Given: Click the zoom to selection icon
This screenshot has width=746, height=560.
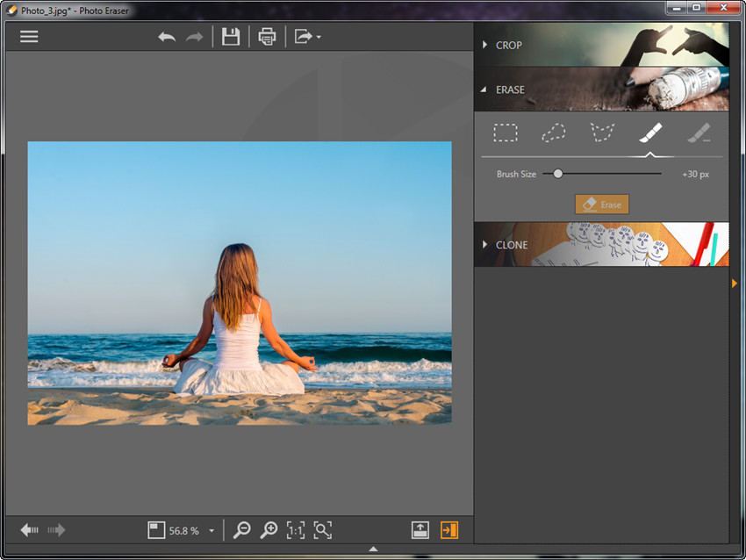Looking at the screenshot, I should pyautogui.click(x=323, y=530).
